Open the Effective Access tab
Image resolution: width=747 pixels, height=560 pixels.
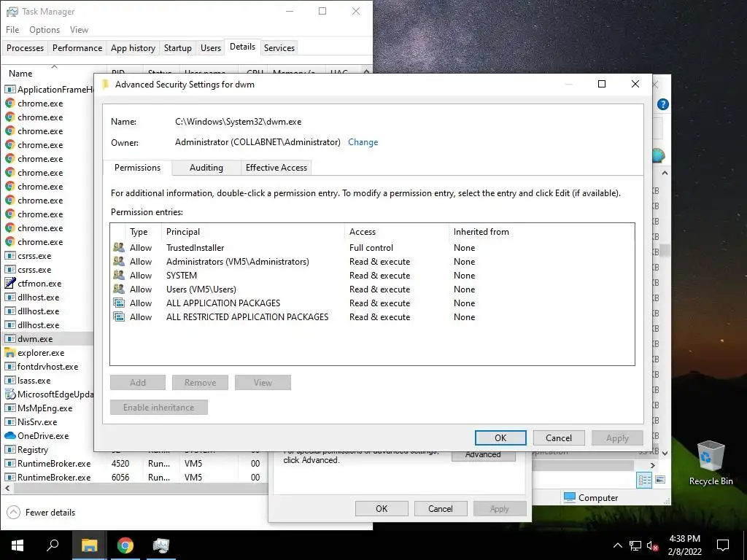(x=276, y=168)
